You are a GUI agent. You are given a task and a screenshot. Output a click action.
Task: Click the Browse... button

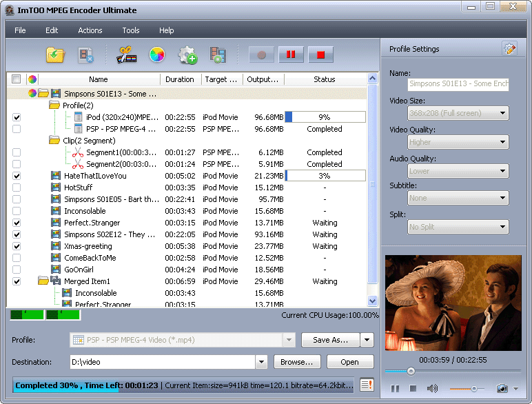(x=298, y=362)
